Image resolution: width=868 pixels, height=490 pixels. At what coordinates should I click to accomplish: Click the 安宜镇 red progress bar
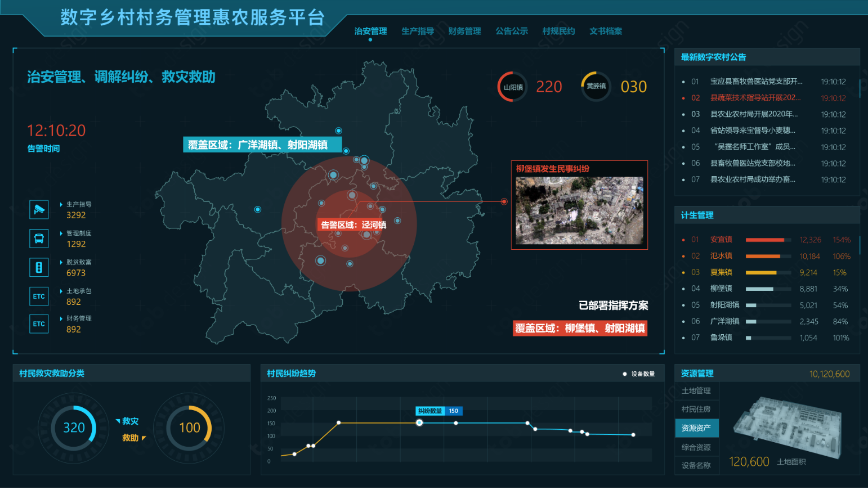tap(768, 240)
